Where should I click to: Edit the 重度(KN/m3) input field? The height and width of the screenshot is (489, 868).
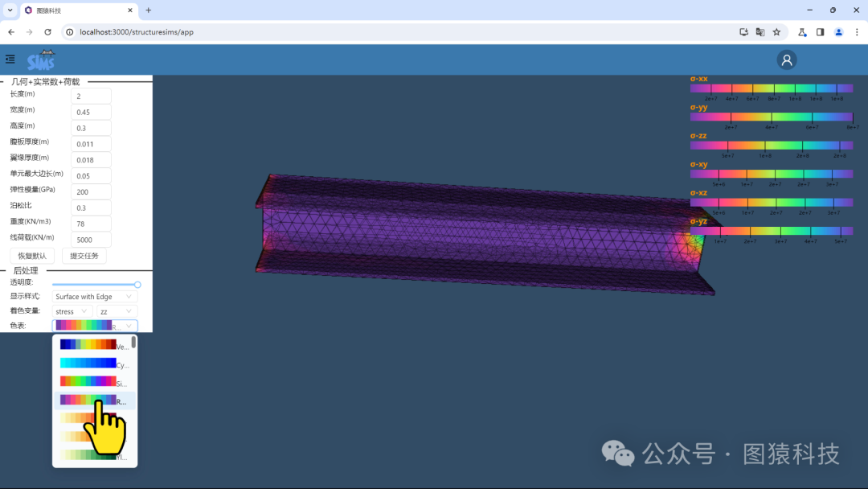point(91,224)
